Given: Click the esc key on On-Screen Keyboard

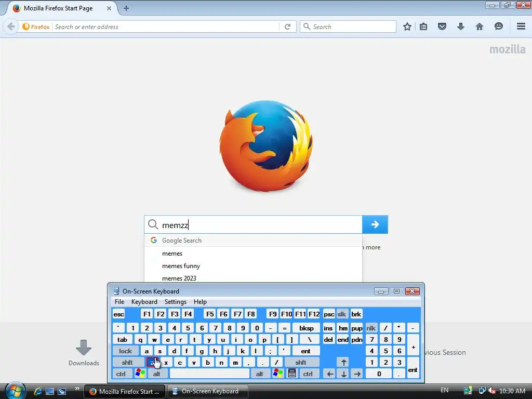Looking at the screenshot, I should tap(119, 314).
